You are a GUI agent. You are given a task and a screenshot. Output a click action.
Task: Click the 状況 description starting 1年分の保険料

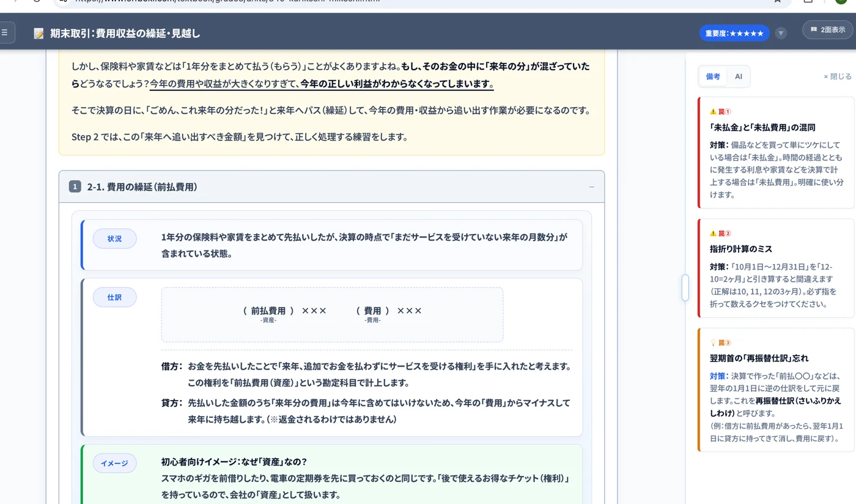(x=364, y=245)
